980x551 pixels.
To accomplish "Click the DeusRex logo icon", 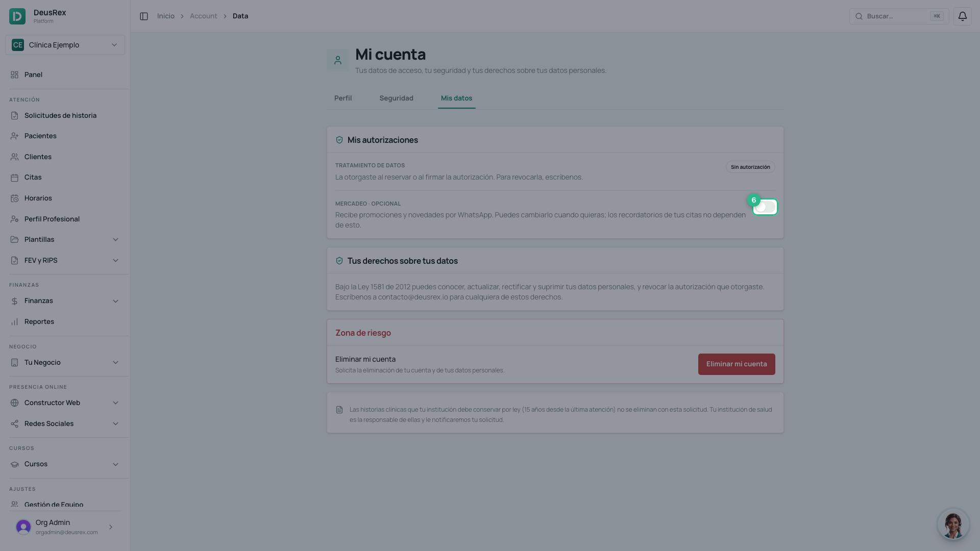I will [x=17, y=16].
